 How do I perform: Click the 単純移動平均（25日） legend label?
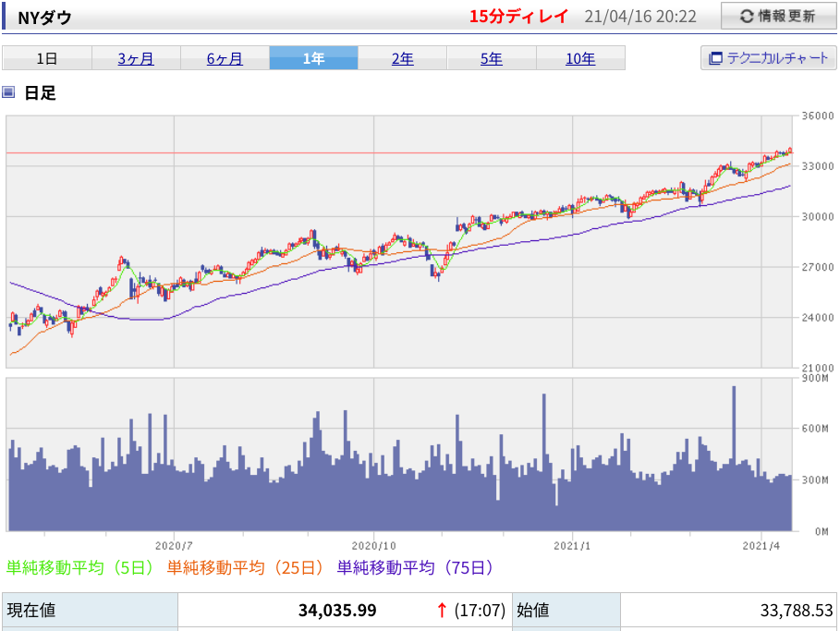pyautogui.click(x=246, y=567)
